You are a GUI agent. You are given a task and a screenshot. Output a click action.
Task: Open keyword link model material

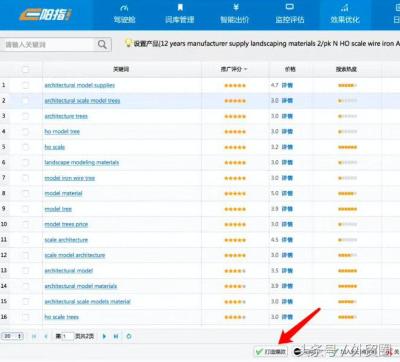click(63, 193)
